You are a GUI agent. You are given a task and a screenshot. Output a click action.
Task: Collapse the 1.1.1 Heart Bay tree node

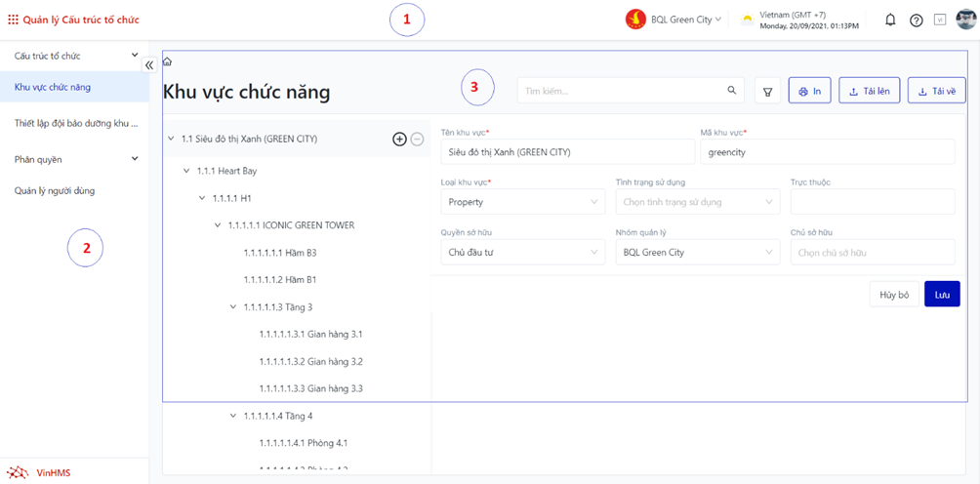(186, 171)
